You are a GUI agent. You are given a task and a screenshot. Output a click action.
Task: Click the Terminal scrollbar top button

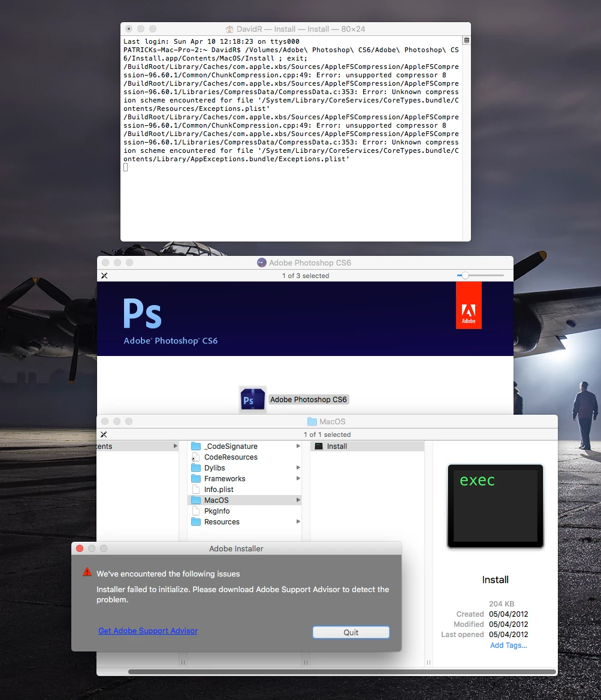point(467,40)
